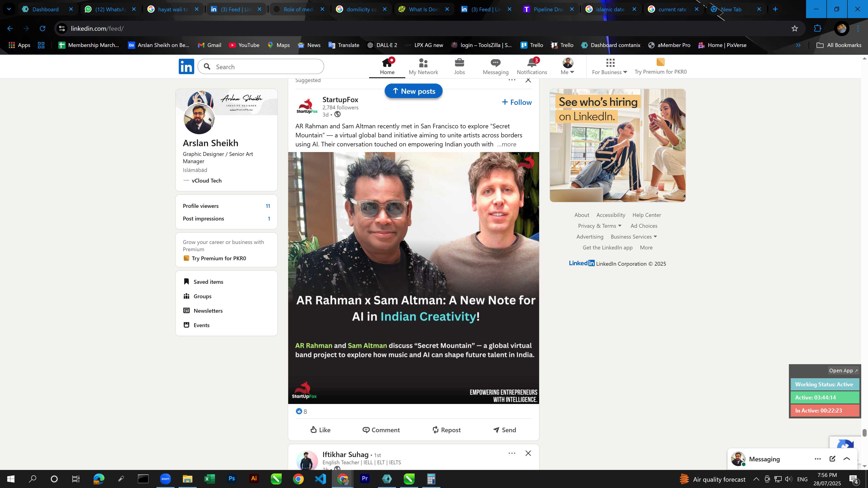Open Messaging panel options three dots

point(818,459)
